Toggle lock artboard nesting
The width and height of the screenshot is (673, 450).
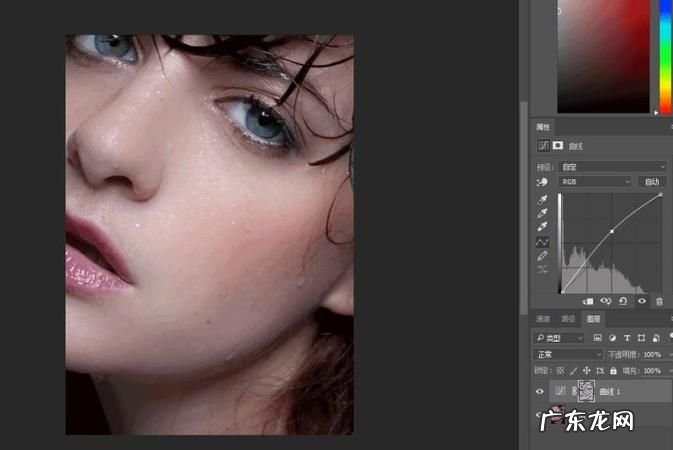pyautogui.click(x=600, y=371)
